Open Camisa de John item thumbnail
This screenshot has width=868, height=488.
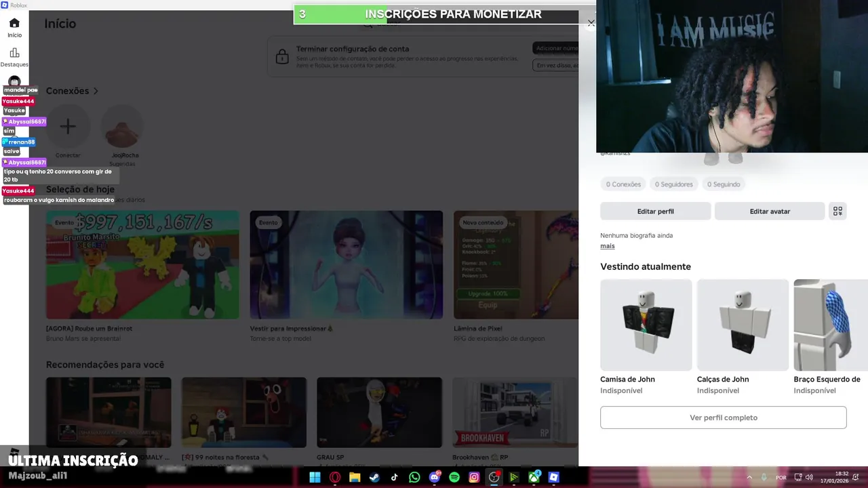coord(646,325)
